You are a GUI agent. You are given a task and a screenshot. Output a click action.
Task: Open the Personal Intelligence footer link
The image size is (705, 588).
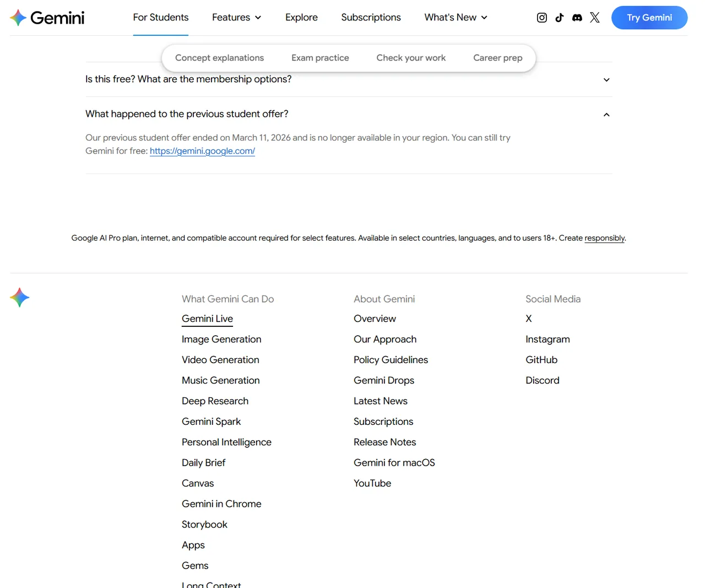[x=226, y=442]
